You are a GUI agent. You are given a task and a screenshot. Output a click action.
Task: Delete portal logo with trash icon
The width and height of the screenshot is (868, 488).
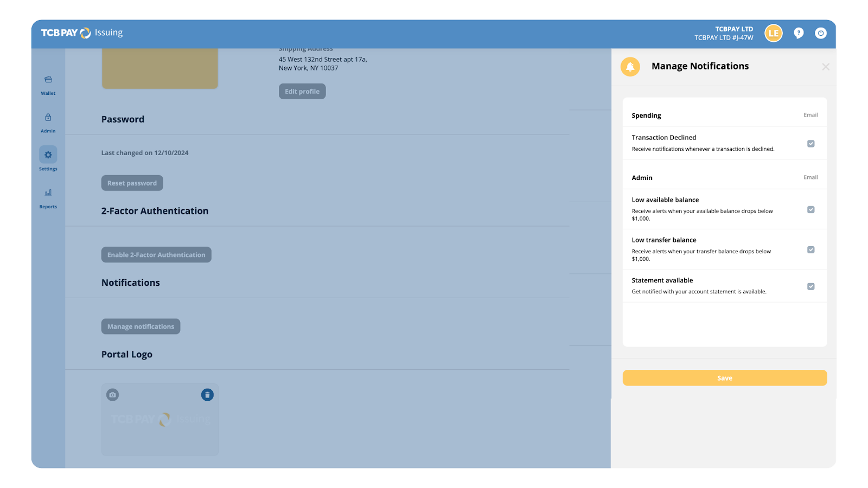pyautogui.click(x=207, y=395)
